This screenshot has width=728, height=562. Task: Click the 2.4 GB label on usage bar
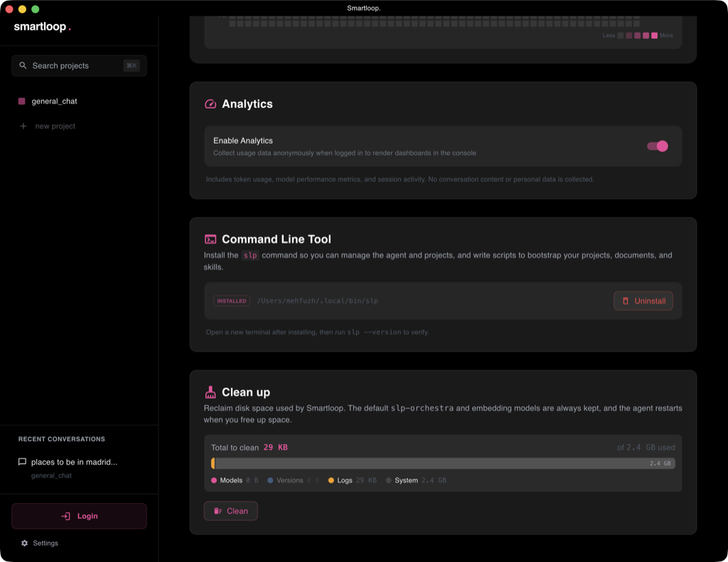(x=660, y=463)
